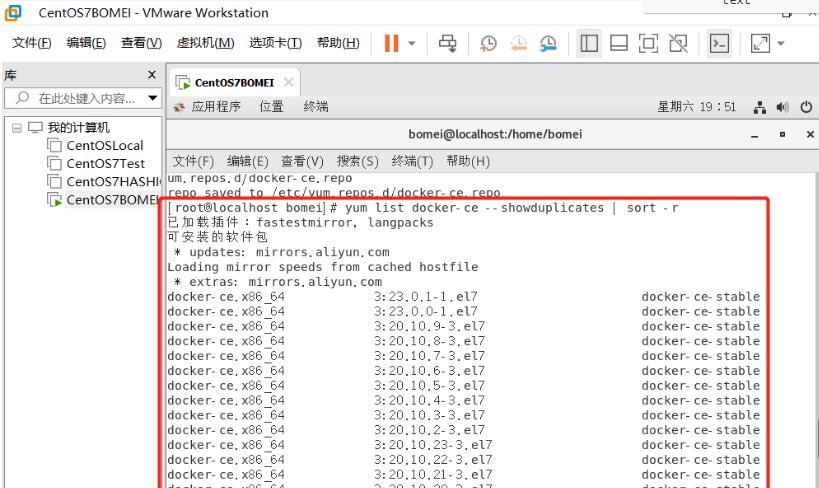Open the power options dropdown arrow beside pause
This screenshot has height=488, width=819.
[412, 43]
